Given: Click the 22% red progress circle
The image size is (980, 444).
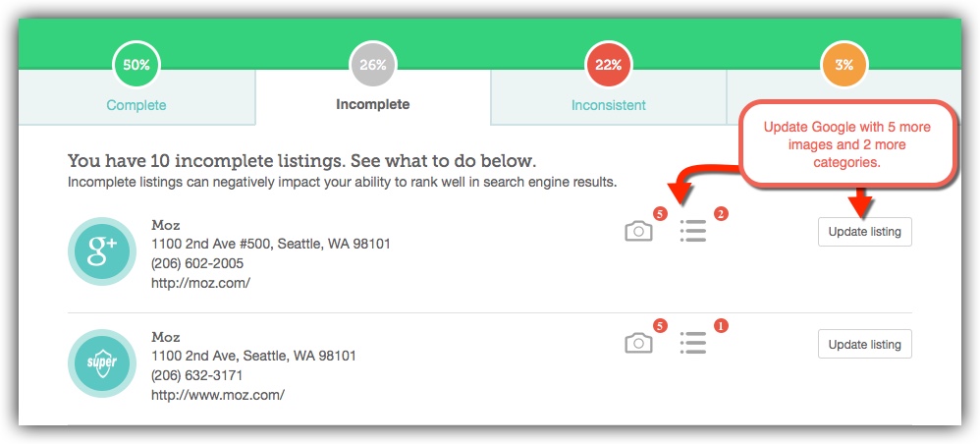Looking at the screenshot, I should tap(608, 65).
